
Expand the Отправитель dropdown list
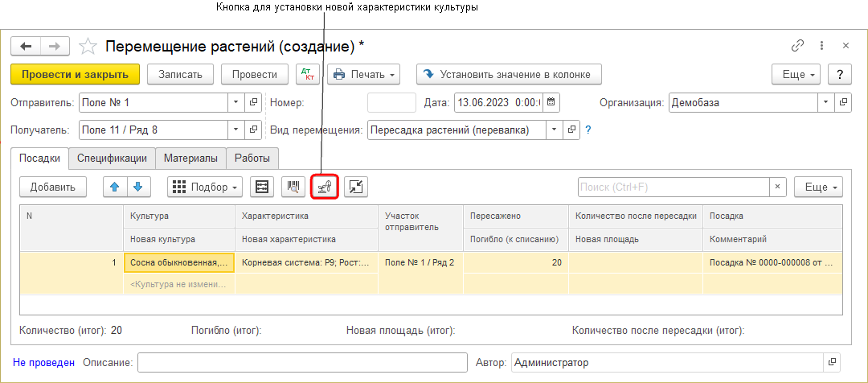point(235,102)
